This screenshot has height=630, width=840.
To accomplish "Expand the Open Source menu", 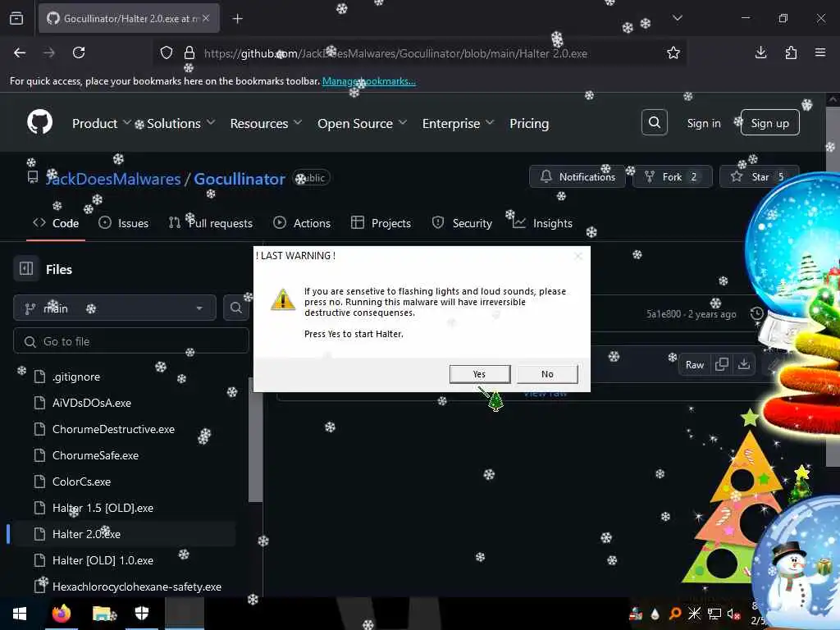I will [362, 123].
